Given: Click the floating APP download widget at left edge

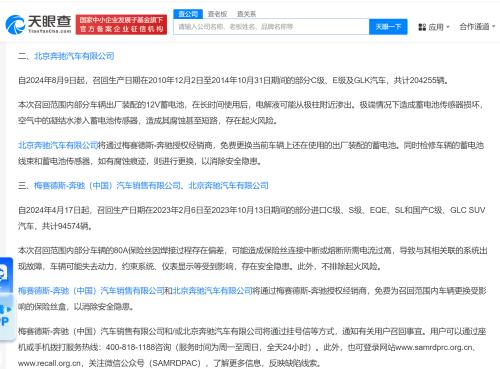Looking at the screenshot, I should tap(6, 316).
